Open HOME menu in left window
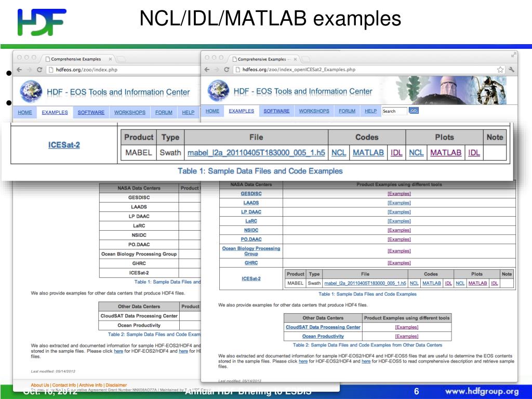This screenshot has height=399, width=532. [25, 112]
